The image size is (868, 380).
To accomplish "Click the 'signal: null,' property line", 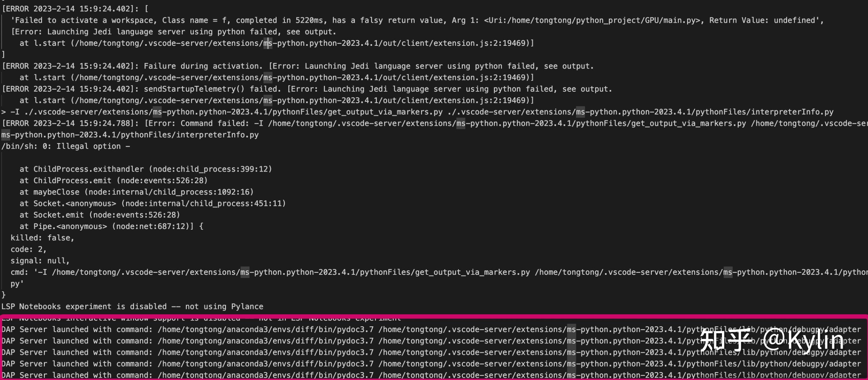I will tap(40, 261).
